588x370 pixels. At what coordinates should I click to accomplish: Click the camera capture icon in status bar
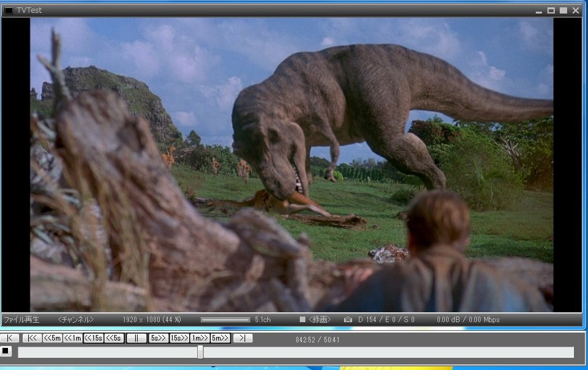click(348, 320)
